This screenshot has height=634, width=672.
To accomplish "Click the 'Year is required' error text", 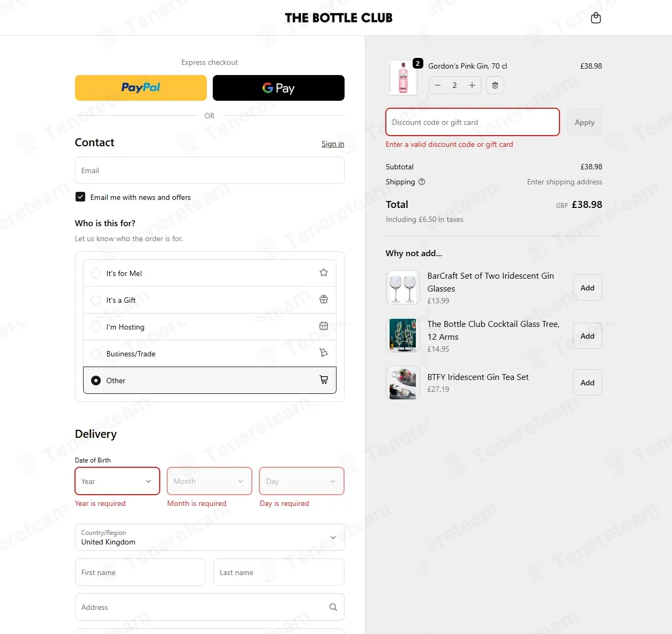I will click(100, 503).
